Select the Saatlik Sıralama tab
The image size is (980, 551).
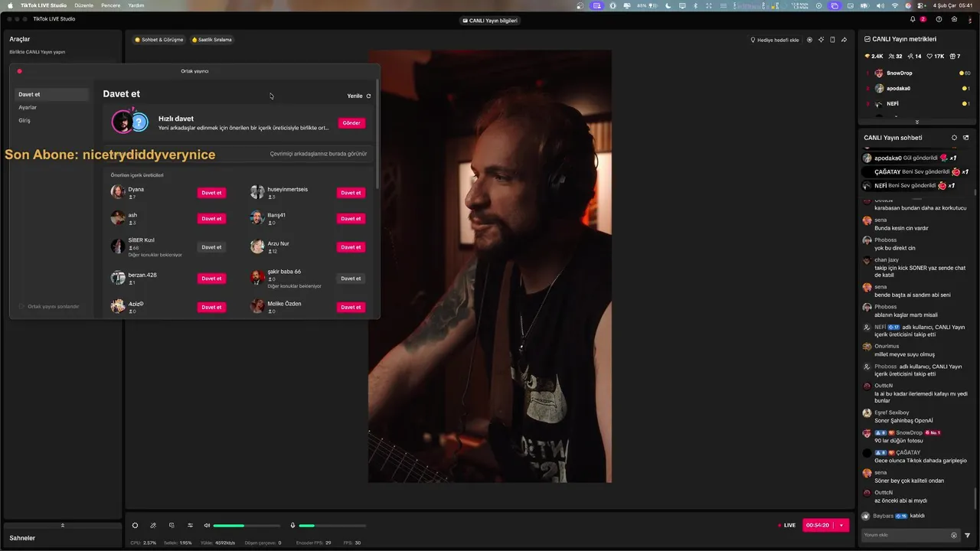(x=212, y=40)
